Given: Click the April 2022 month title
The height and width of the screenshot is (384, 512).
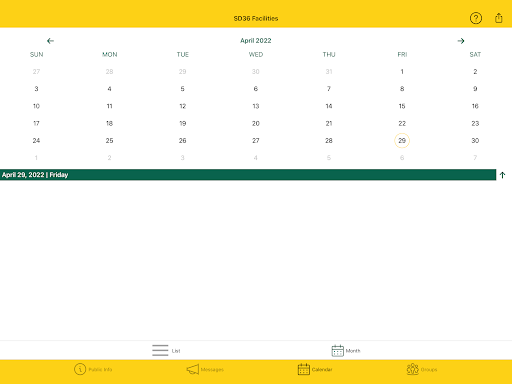Looking at the screenshot, I should 256,41.
